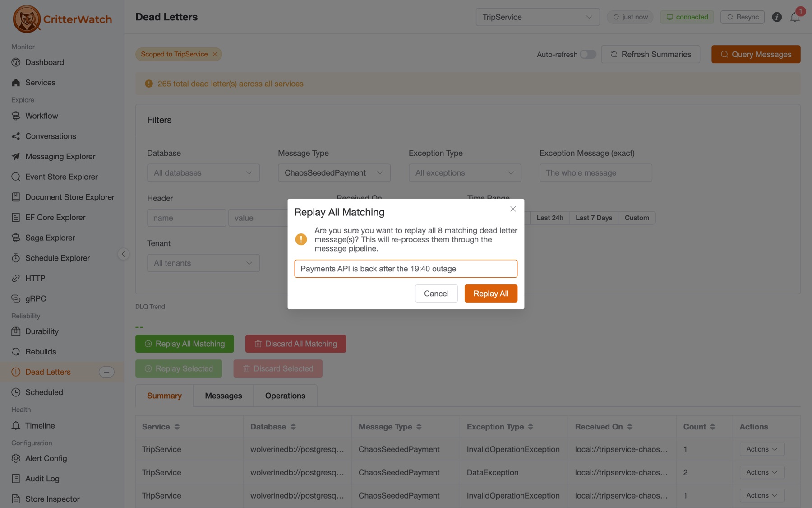The image size is (812, 508).
Task: Collapse the sidebar with chevron handle
Action: pos(123,254)
